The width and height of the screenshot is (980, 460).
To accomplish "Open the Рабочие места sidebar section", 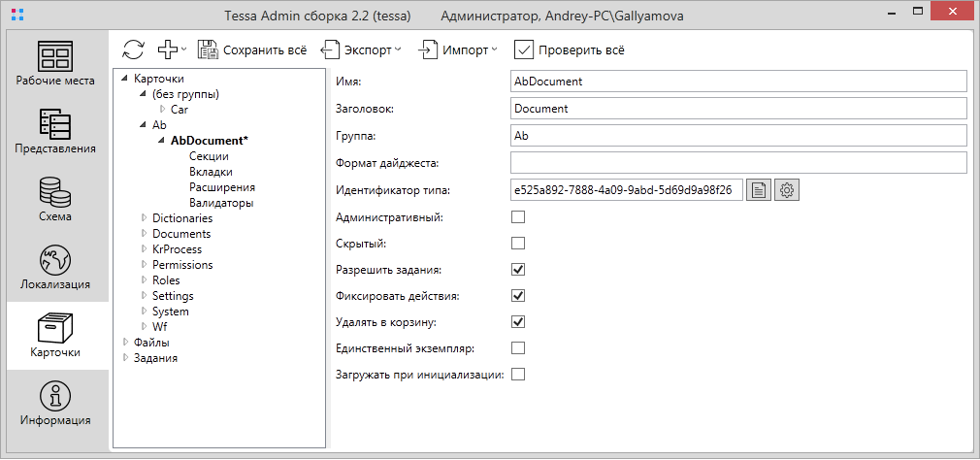I will click(x=55, y=63).
